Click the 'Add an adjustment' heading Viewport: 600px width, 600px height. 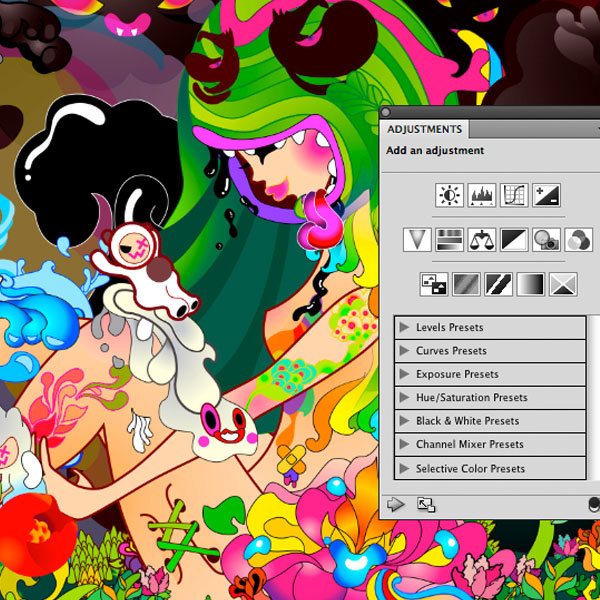pyautogui.click(x=435, y=150)
